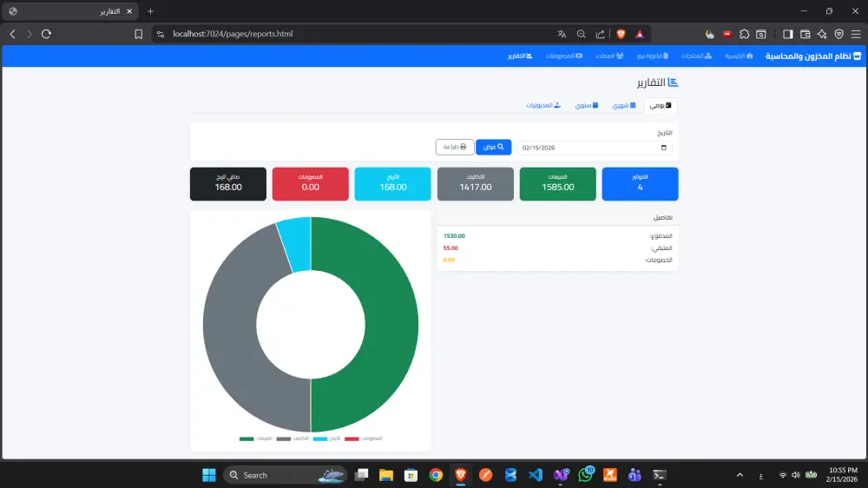
Task: Open Microsoft Teams from taskbar
Action: (x=635, y=475)
